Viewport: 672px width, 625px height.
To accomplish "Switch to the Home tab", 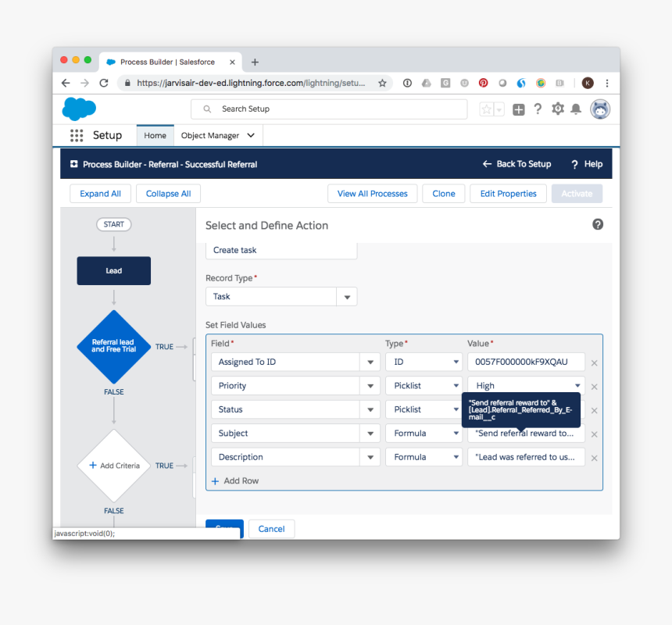I will 155,135.
